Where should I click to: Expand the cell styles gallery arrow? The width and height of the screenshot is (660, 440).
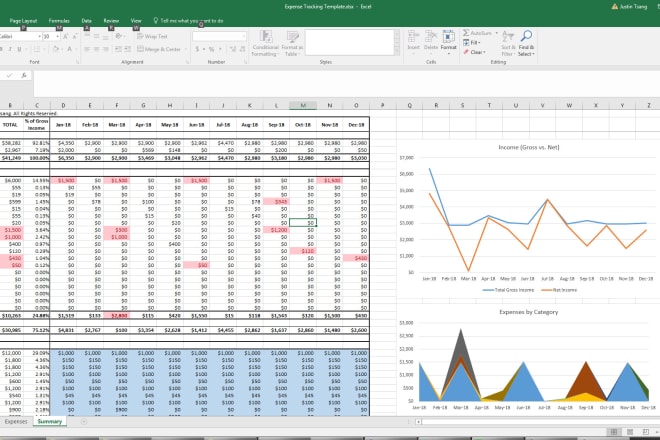397,51
